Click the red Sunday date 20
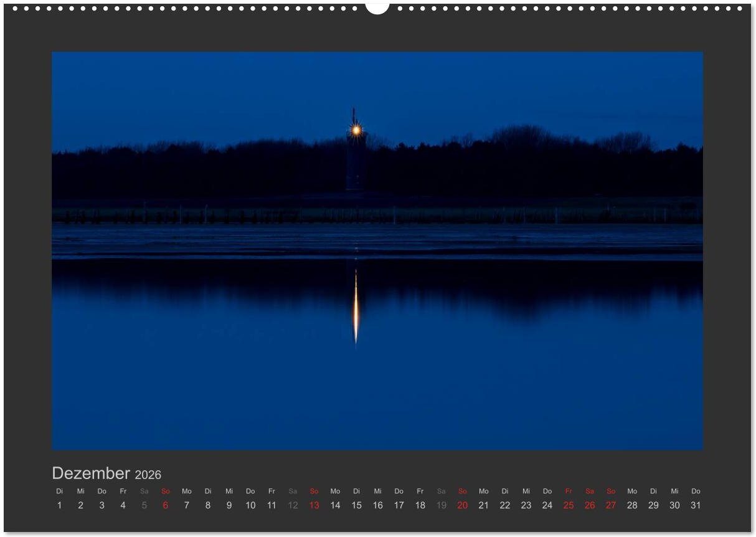Screen dimensions: 756x537 (462, 505)
